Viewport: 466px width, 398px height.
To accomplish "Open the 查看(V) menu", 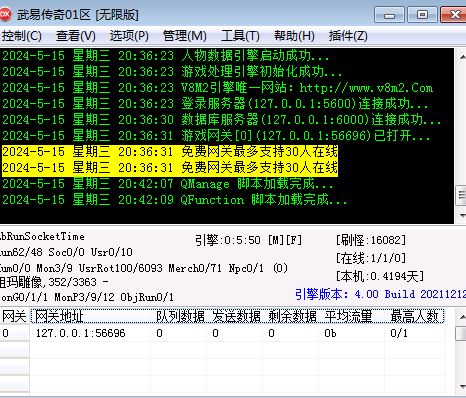I will pos(76,36).
